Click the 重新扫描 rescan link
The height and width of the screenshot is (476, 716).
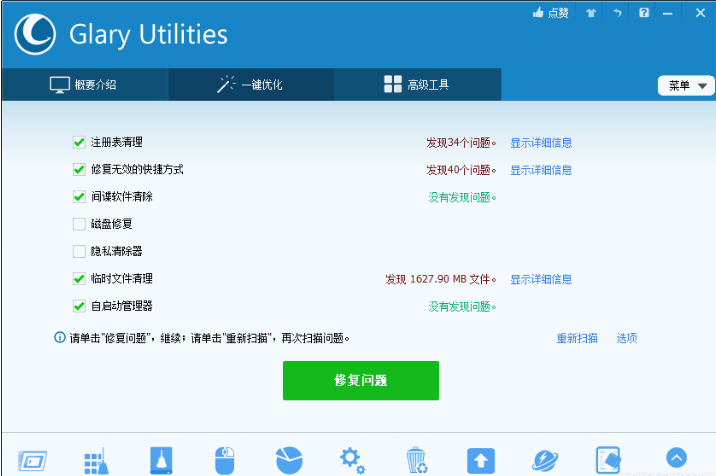577,338
